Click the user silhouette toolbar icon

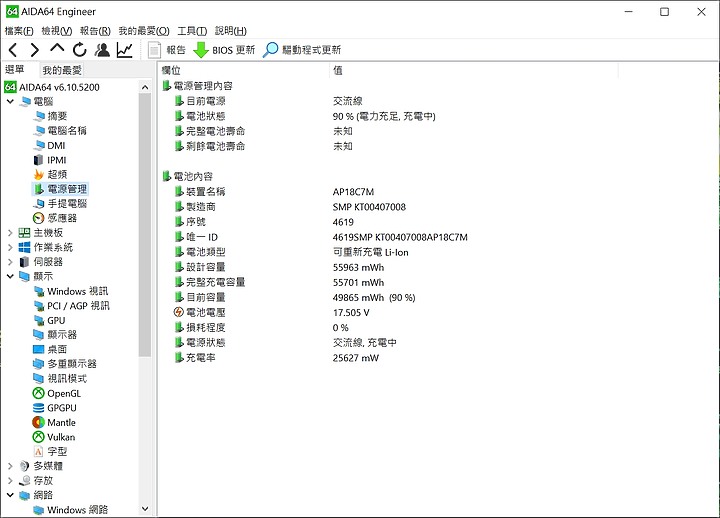tap(102, 50)
